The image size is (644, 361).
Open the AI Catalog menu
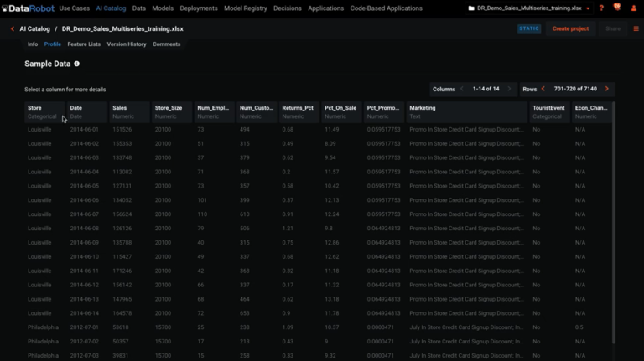tap(111, 8)
